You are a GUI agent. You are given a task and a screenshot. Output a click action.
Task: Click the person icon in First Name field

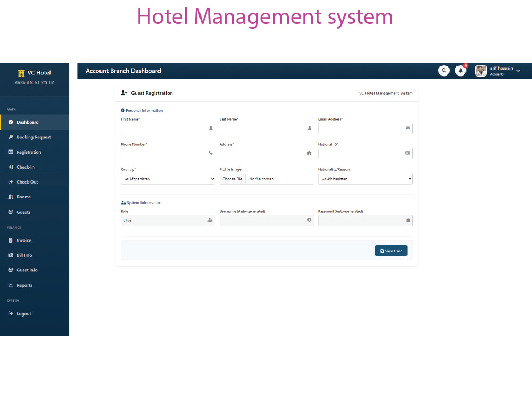click(x=211, y=128)
